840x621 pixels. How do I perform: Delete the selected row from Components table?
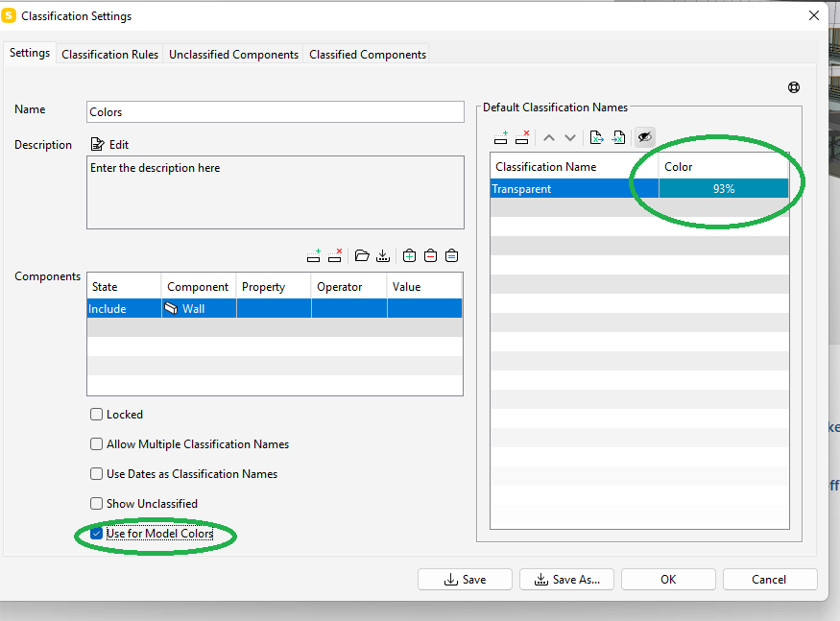click(335, 255)
